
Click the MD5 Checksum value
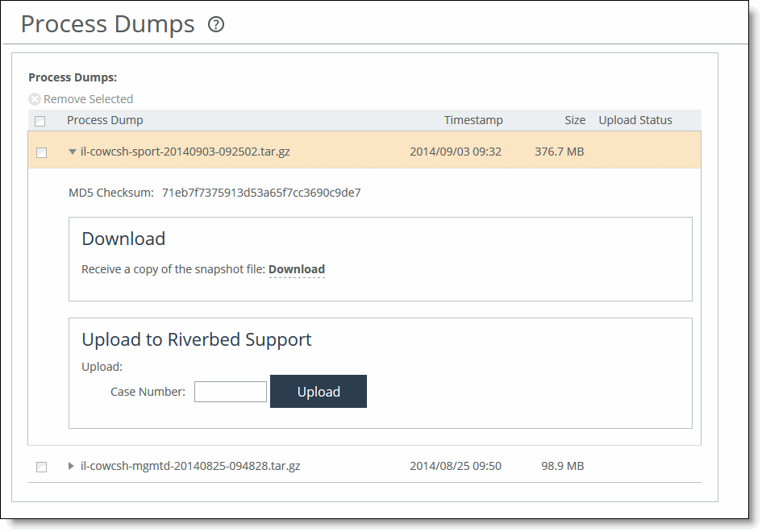click(x=264, y=192)
